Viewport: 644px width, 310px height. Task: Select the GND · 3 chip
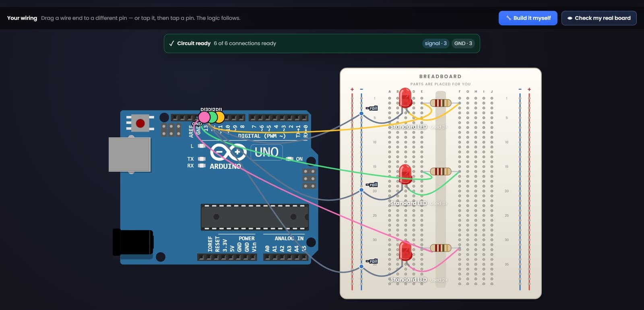click(463, 43)
